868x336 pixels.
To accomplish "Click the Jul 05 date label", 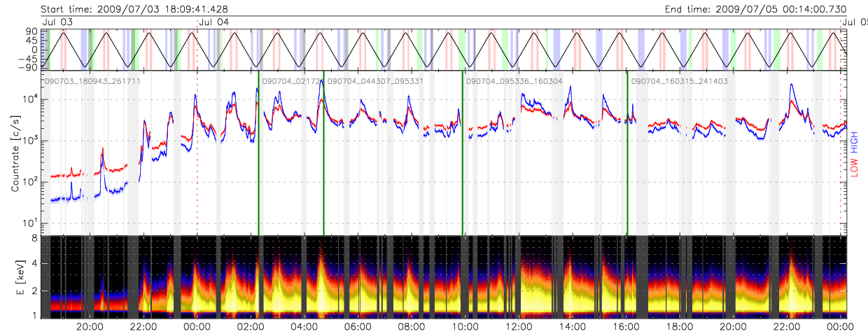I will click(x=854, y=22).
